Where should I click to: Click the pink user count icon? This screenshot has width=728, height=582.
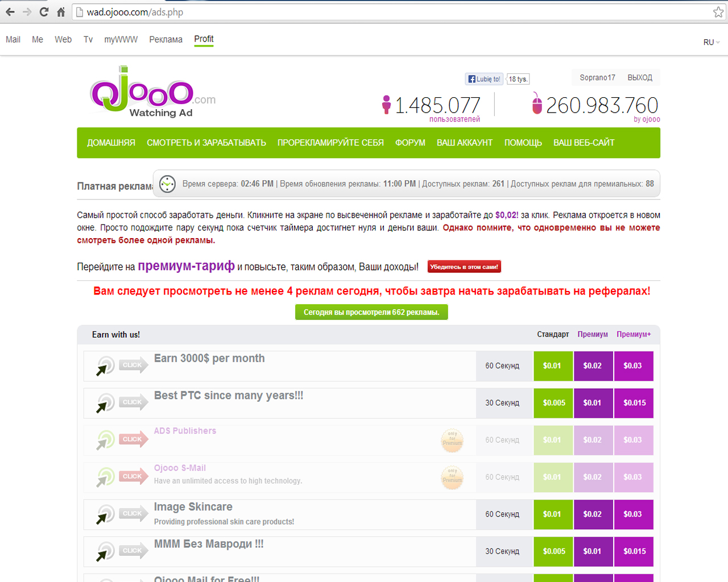click(x=387, y=105)
